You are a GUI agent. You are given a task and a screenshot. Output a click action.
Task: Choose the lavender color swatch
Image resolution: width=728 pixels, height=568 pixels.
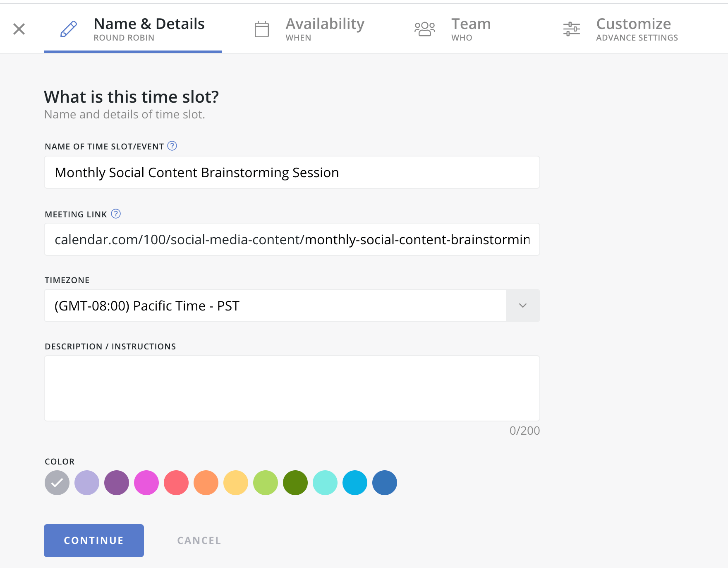click(x=87, y=483)
